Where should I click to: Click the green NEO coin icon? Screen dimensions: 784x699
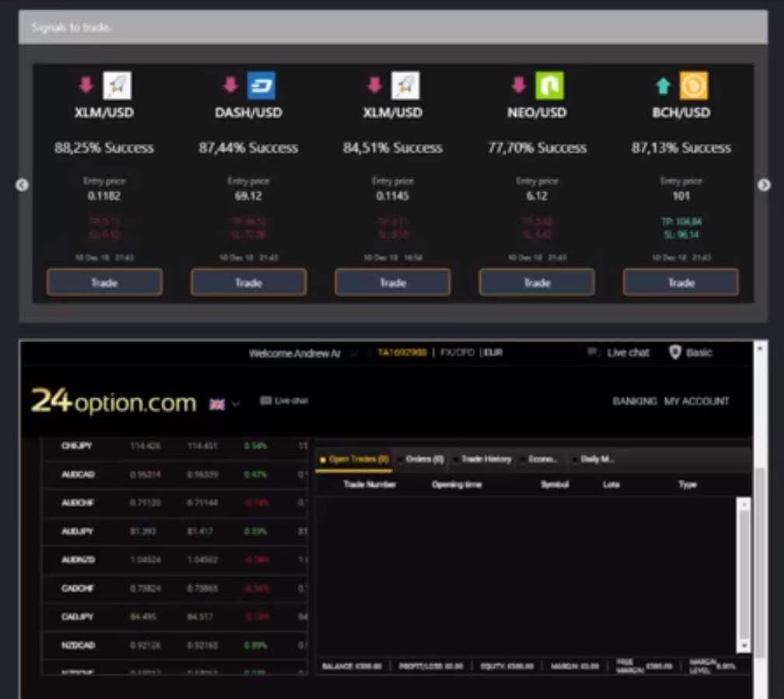(549, 86)
